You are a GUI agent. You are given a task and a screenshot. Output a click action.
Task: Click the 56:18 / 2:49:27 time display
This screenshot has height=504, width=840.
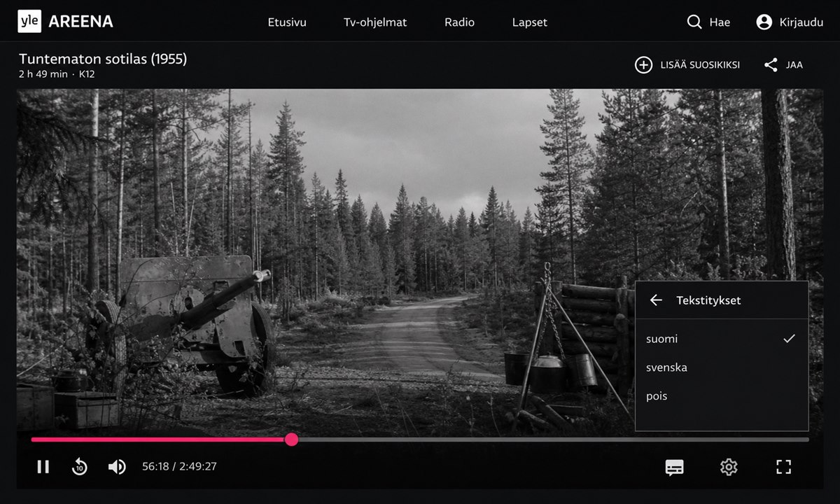click(179, 467)
